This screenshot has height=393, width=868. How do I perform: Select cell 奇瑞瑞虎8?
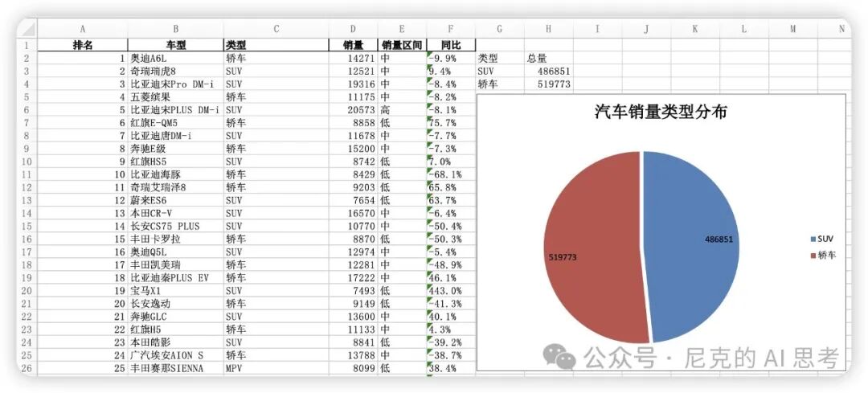pos(175,71)
